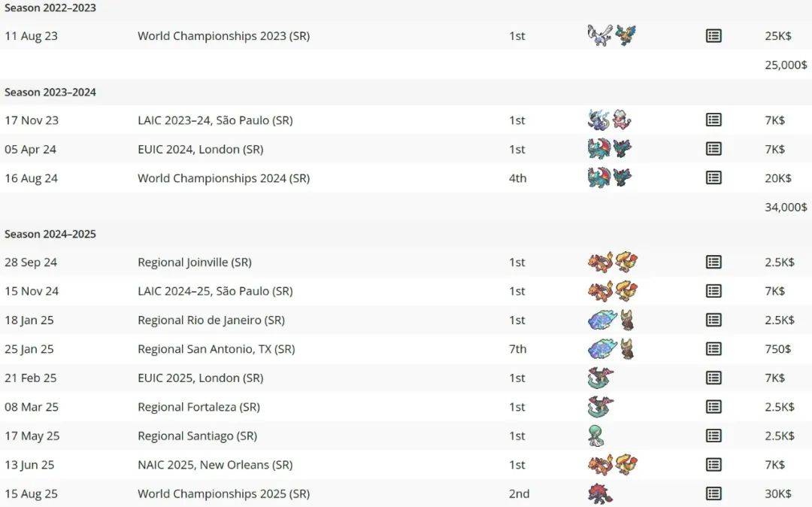Screen dimensions: 812x507
Task: Open decklist icon for World Championships 2023
Action: [x=714, y=36]
